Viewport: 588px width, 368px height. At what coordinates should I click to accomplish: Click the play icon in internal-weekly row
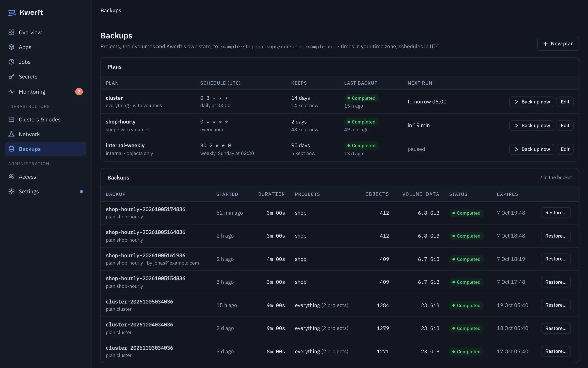pyautogui.click(x=516, y=149)
